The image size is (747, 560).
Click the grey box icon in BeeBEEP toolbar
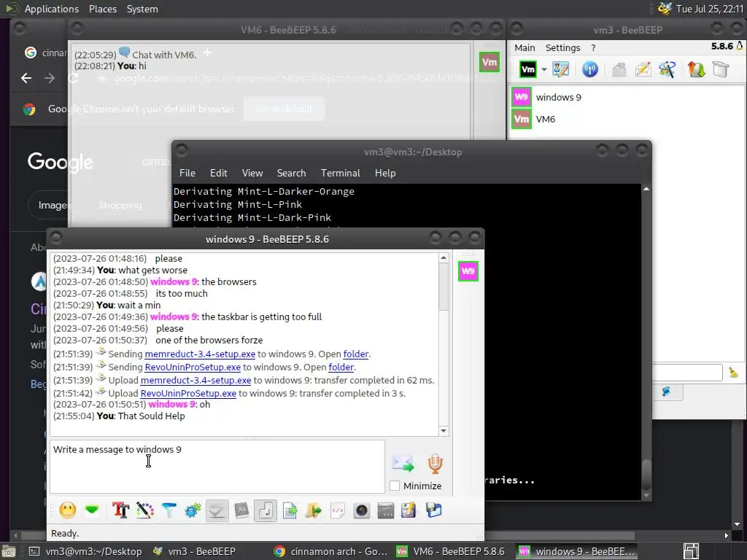pyautogui.click(x=721, y=69)
